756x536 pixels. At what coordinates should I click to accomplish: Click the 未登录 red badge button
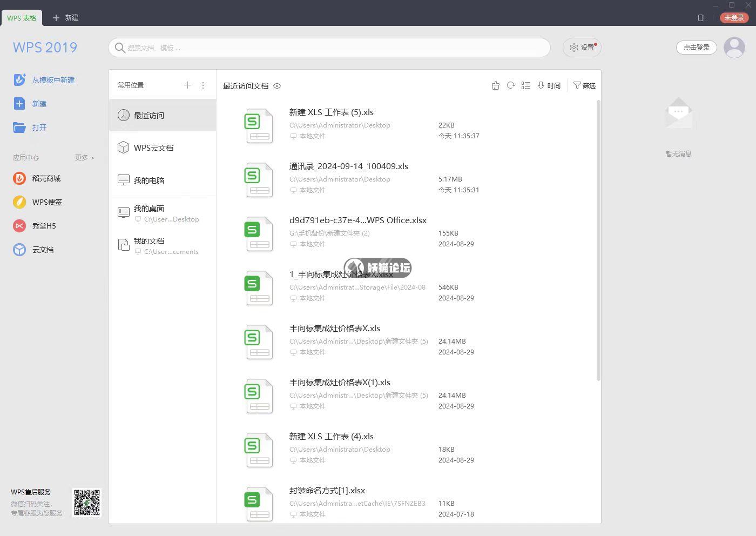tap(734, 18)
